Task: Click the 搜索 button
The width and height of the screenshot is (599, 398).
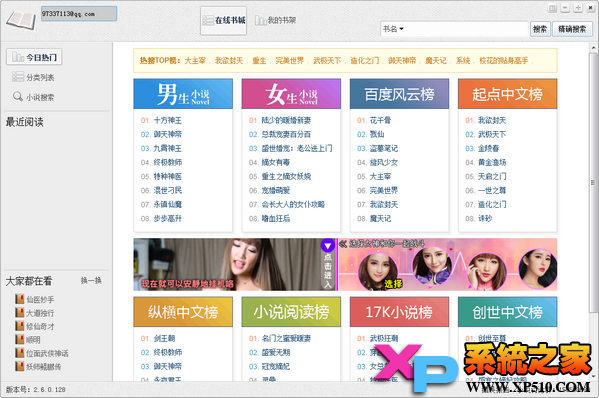Action: (540, 29)
